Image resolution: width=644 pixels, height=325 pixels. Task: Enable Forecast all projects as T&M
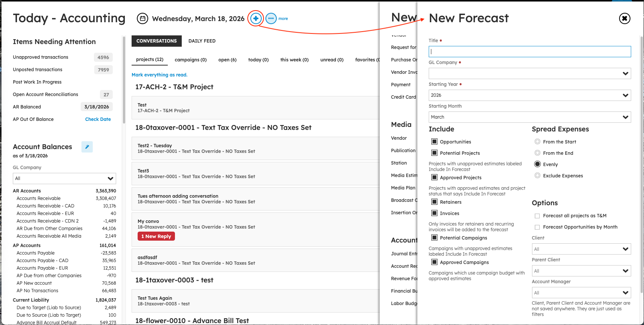[537, 216]
